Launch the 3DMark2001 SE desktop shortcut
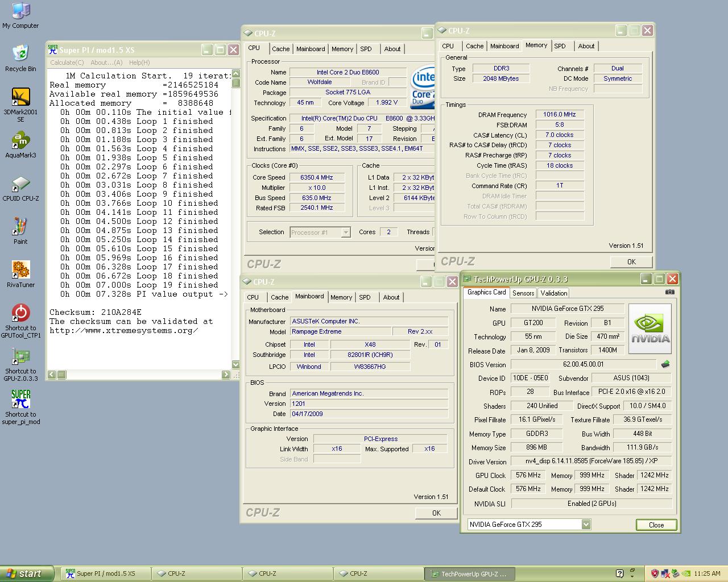 20,105
